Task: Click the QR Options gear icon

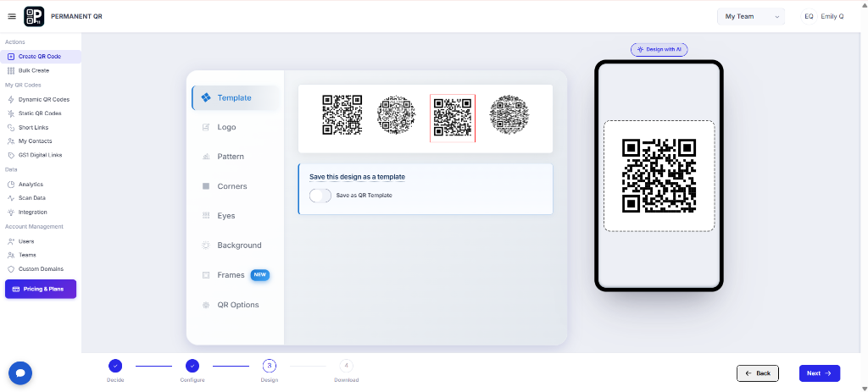Action: [x=206, y=305]
